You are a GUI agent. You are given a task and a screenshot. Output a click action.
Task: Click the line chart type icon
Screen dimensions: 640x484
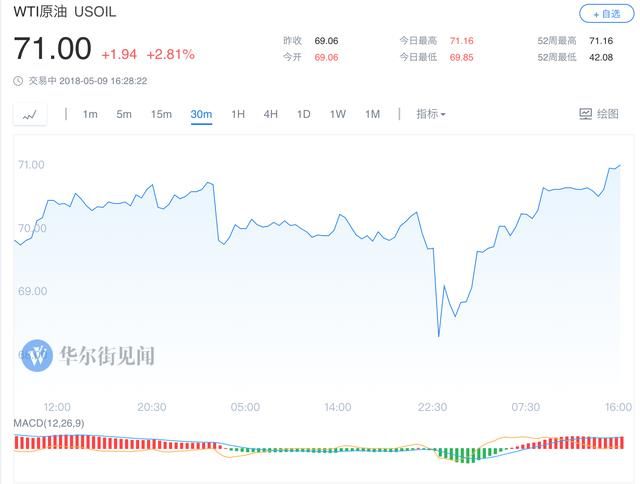(30, 115)
